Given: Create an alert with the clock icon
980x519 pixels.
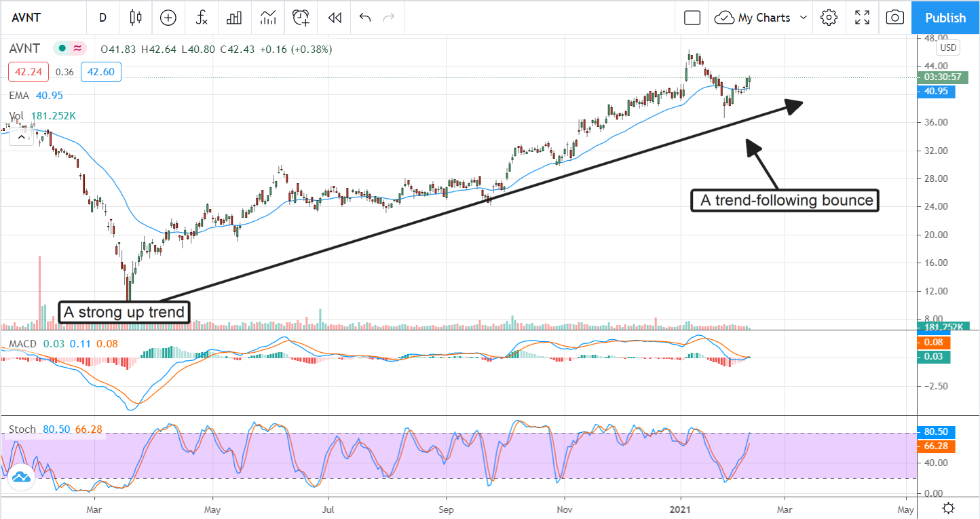Looking at the screenshot, I should (x=301, y=18).
